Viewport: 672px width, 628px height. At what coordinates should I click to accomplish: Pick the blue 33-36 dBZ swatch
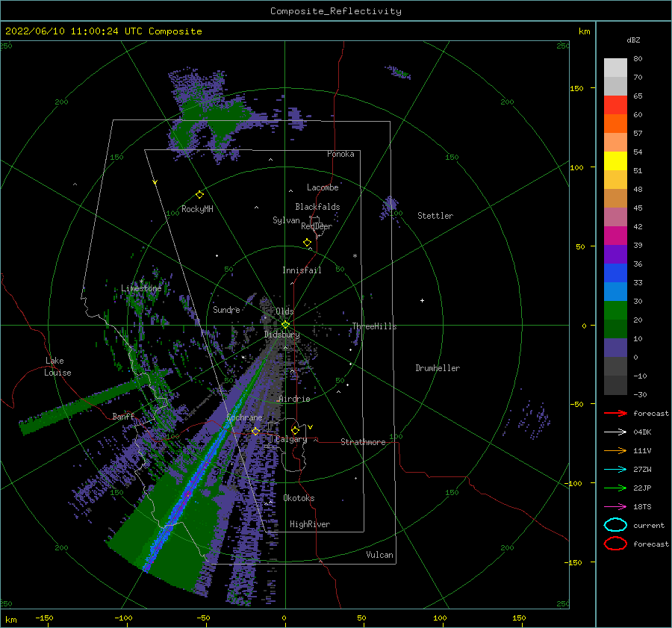(615, 273)
